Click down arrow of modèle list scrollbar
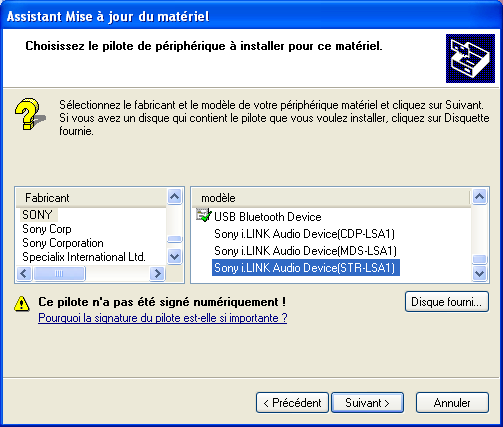 click(480, 274)
